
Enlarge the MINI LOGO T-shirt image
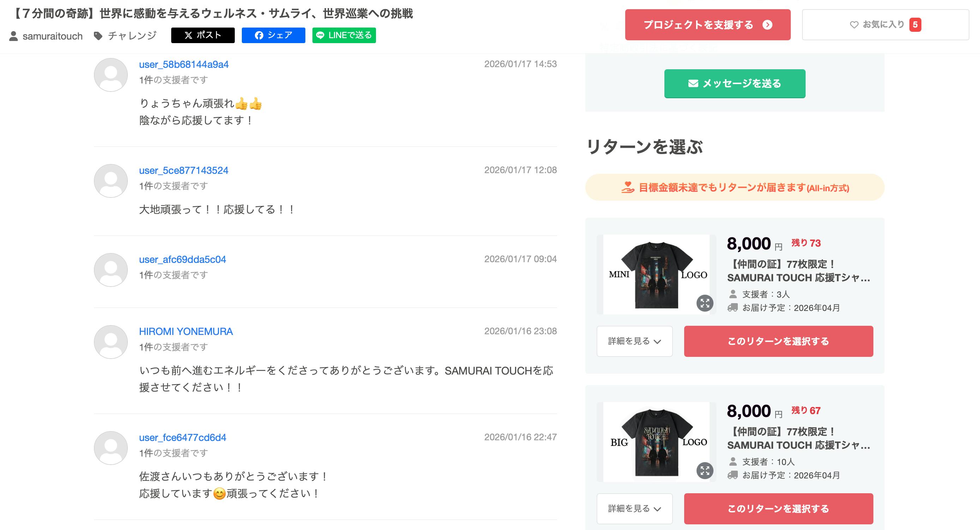click(705, 303)
